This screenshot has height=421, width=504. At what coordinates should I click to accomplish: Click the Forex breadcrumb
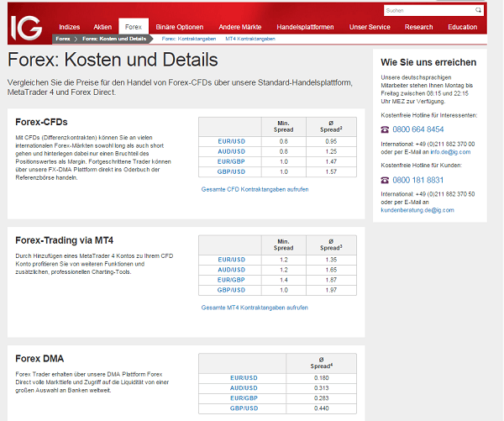pyautogui.click(x=63, y=39)
